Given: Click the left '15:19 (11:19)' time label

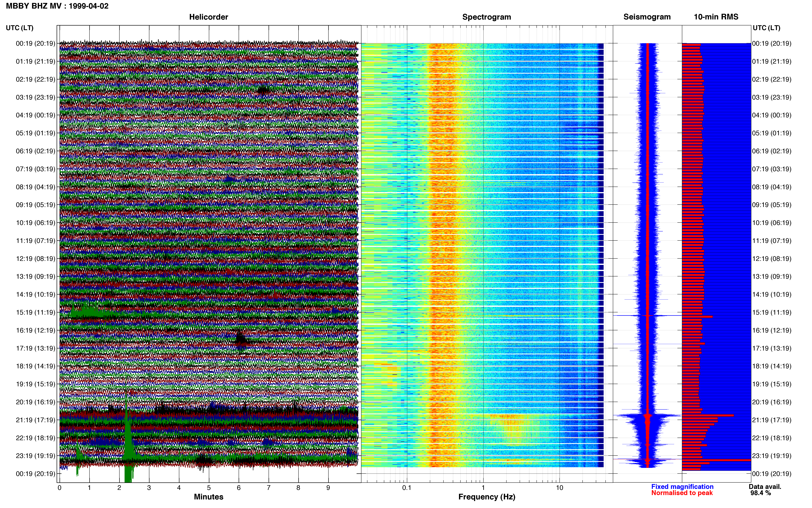Looking at the screenshot, I should (x=35, y=313).
